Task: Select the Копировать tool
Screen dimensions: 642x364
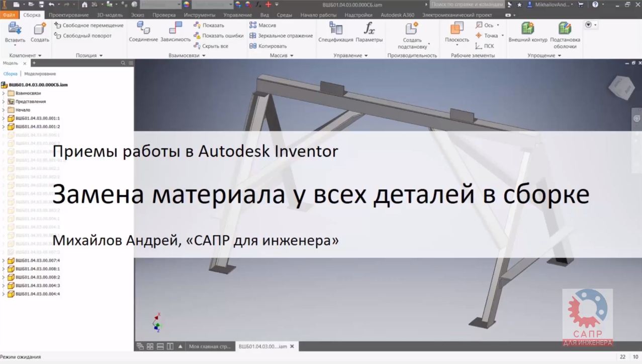Action: (268, 46)
